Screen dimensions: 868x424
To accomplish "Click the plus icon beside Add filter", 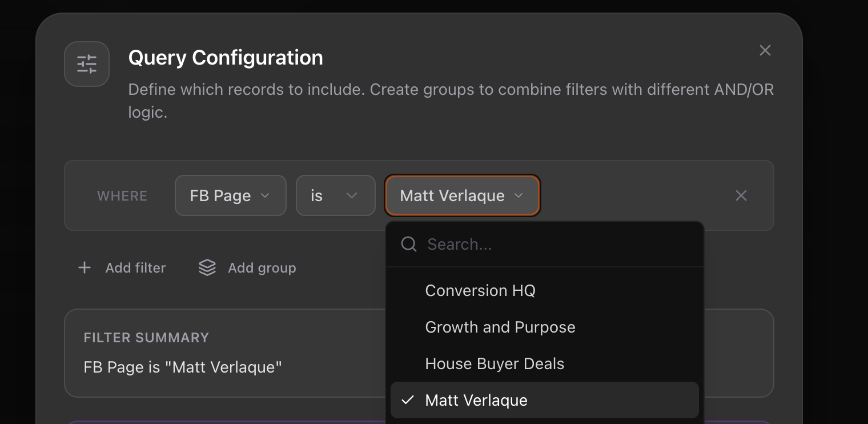I will click(x=85, y=267).
